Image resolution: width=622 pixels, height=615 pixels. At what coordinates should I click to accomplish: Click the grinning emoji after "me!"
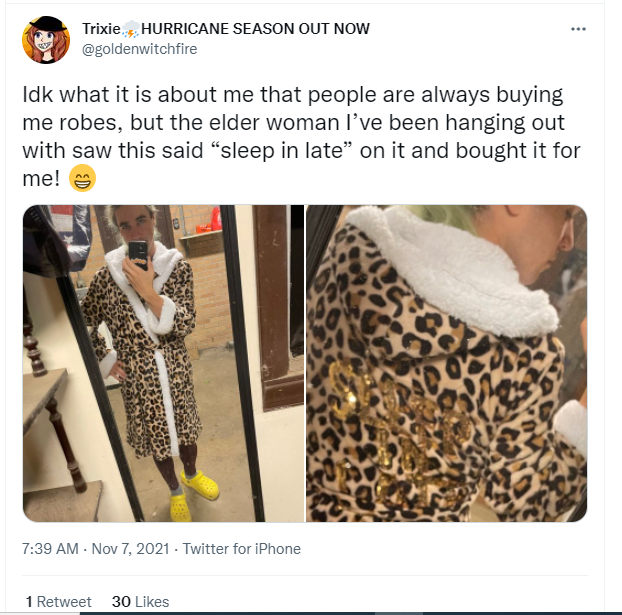83,178
